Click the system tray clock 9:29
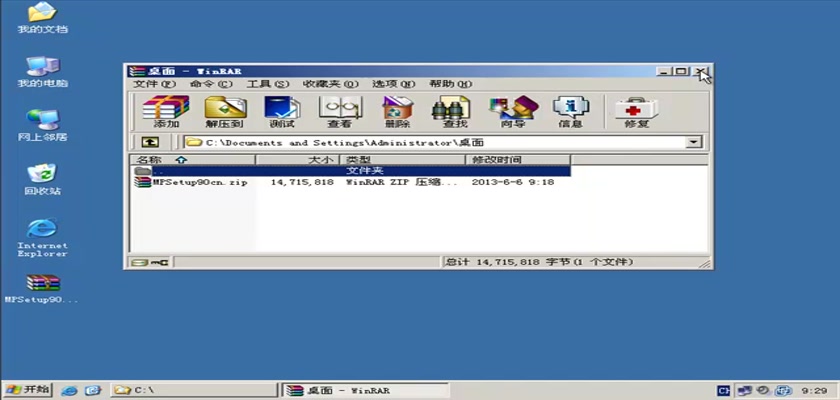This screenshot has height=400, width=840. (812, 390)
